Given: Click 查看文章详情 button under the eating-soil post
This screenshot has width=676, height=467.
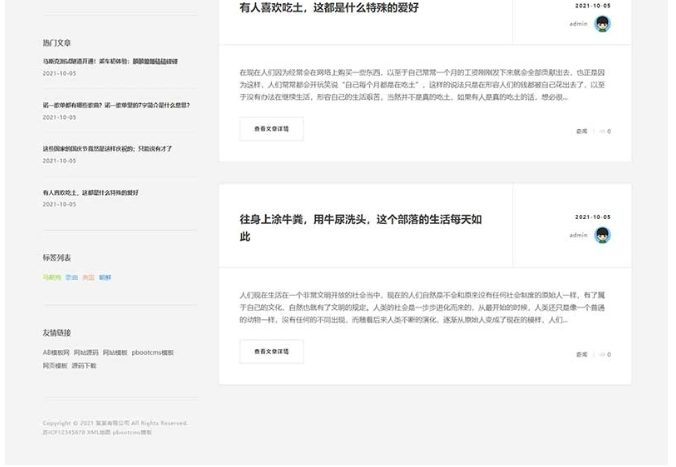Looking at the screenshot, I should click(x=271, y=129).
